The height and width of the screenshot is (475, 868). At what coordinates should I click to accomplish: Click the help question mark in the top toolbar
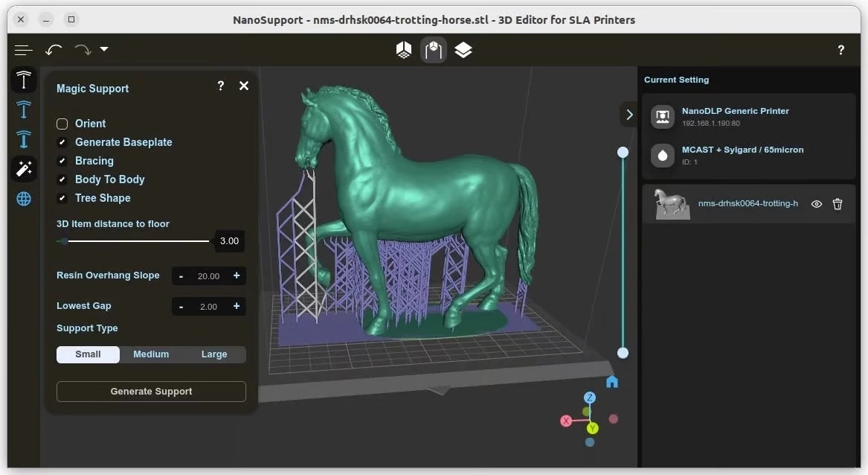click(841, 50)
